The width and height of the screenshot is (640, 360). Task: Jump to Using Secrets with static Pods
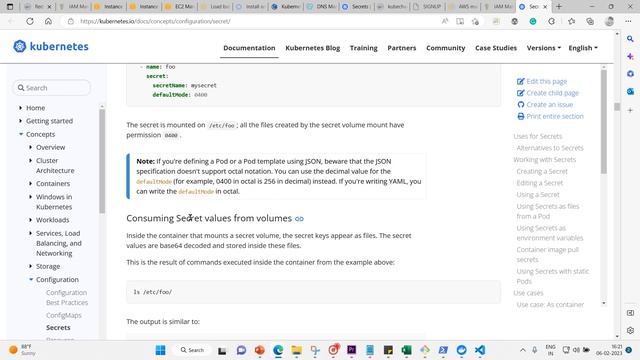tap(553, 276)
